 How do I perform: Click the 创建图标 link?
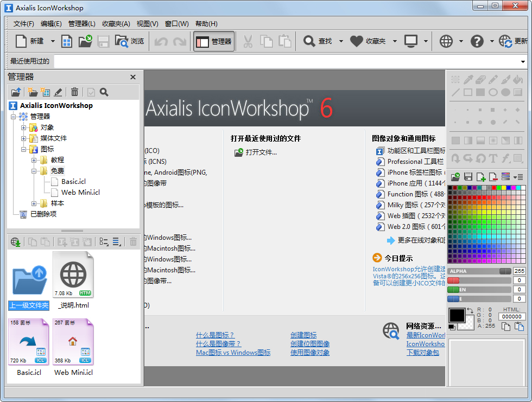[303, 335]
